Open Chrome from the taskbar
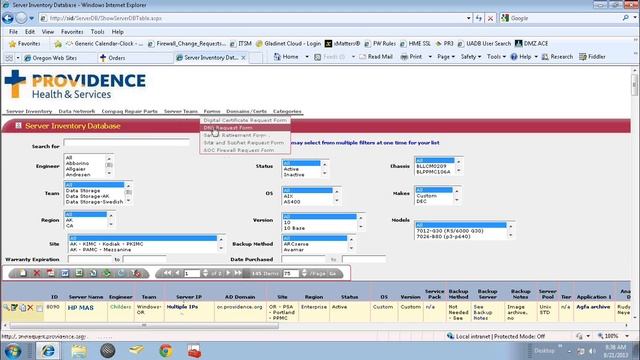 [x=166, y=351]
